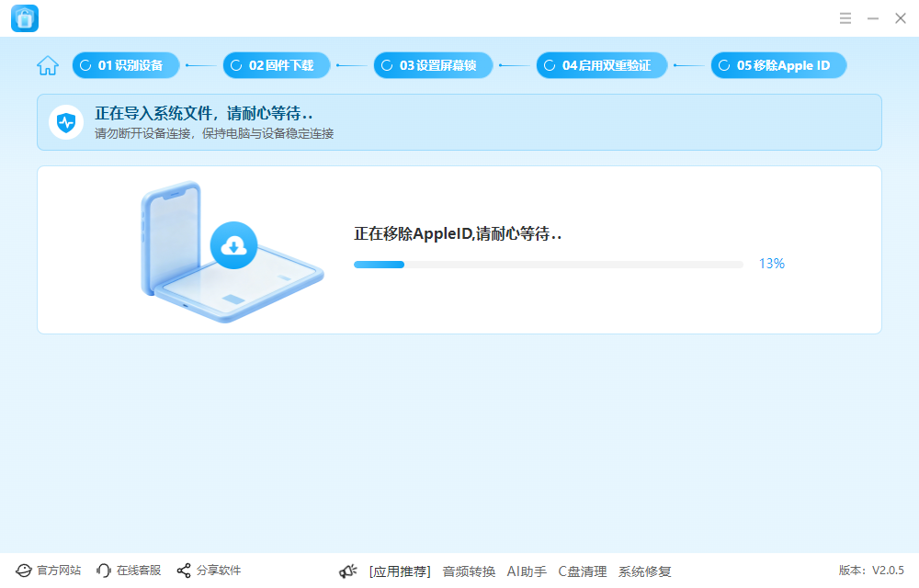919x588 pixels.
Task: Click [应用推荐] label
Action: pyautogui.click(x=400, y=571)
